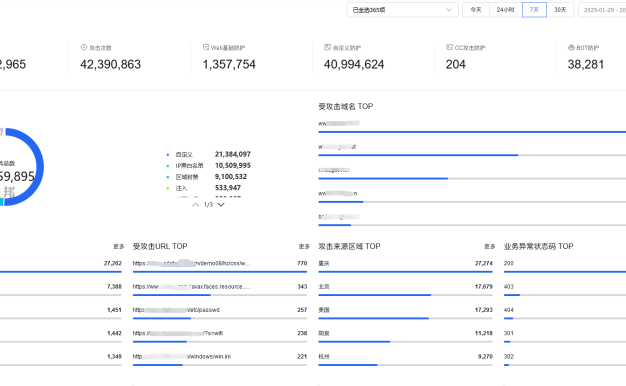
Task: Open the 已全选365项 domain dropdown
Action: (x=402, y=10)
